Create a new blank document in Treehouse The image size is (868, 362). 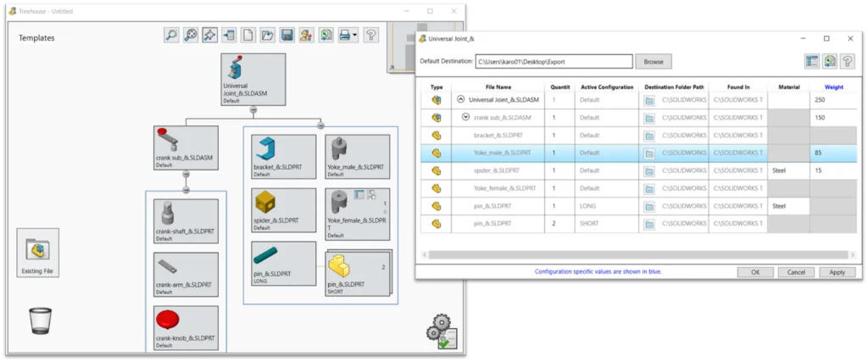248,36
